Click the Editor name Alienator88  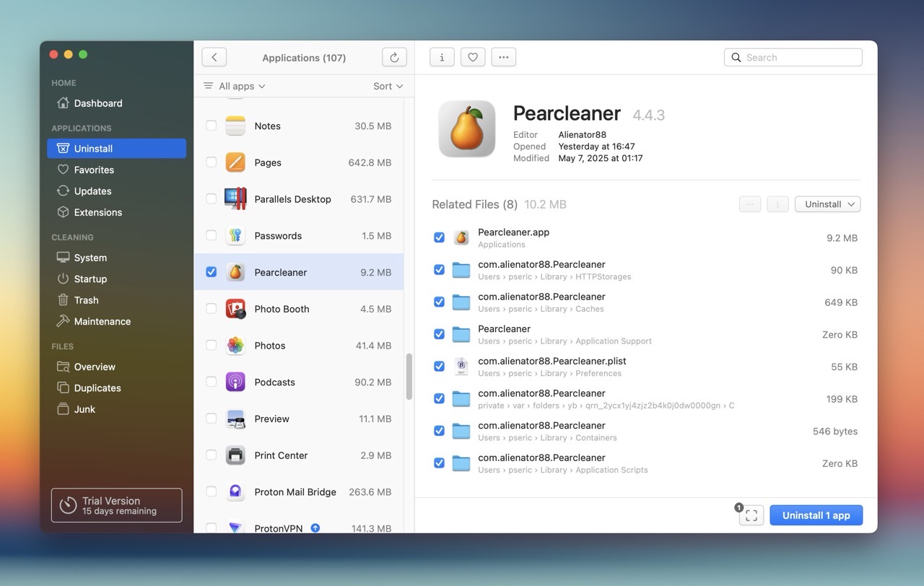tap(583, 135)
